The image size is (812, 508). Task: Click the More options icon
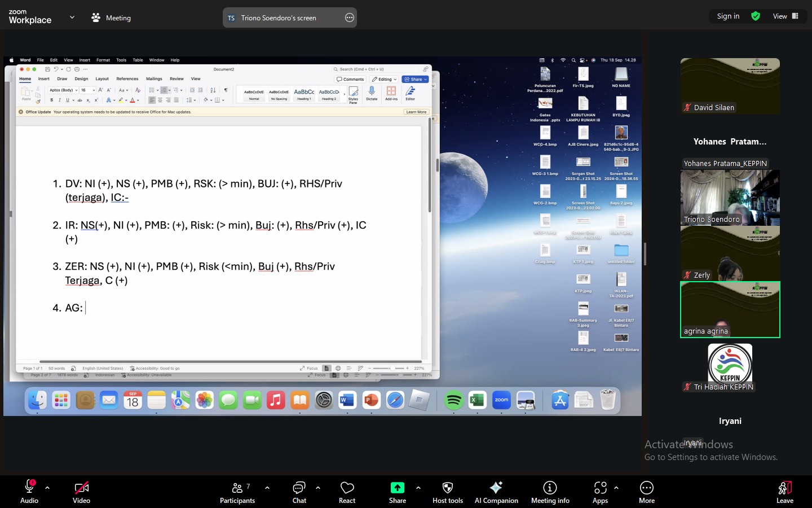[646, 492]
